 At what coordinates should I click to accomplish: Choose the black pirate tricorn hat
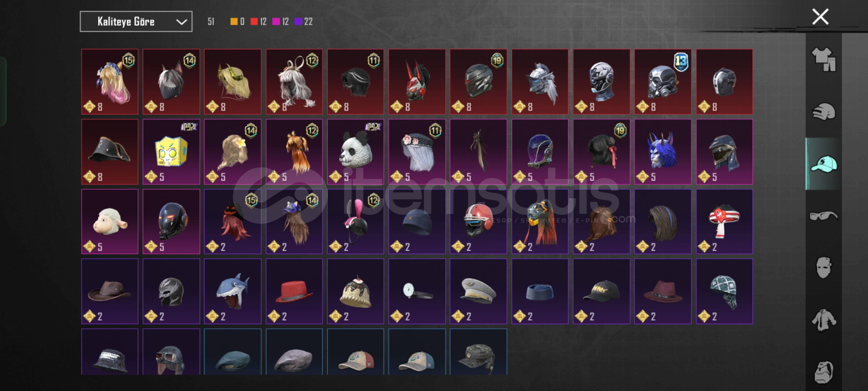coord(110,152)
